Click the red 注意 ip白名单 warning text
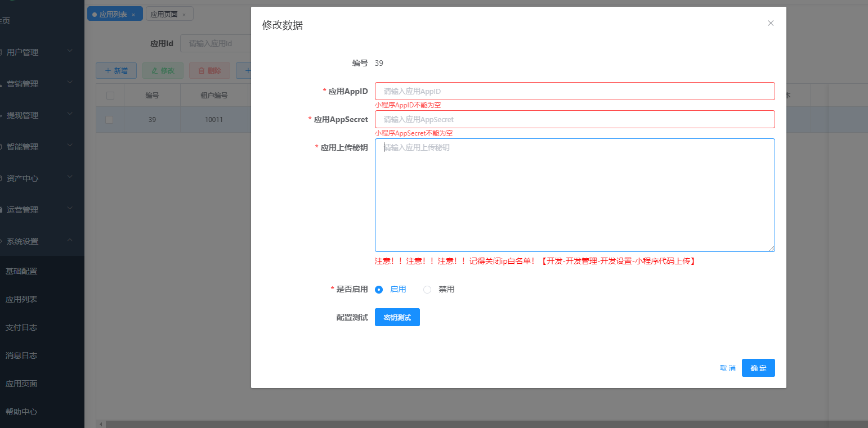This screenshot has height=428, width=868. coord(535,262)
